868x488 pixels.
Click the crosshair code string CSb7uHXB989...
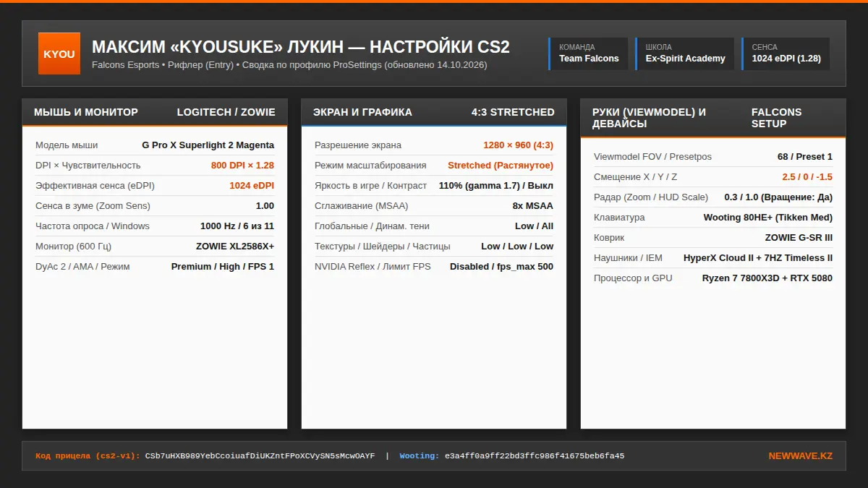click(x=260, y=456)
